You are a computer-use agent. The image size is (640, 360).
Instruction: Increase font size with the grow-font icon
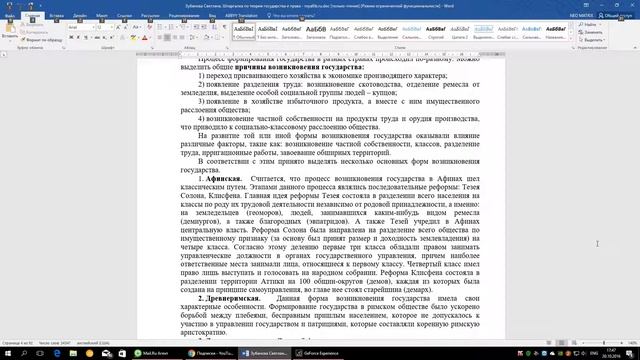pyautogui.click(x=118, y=27)
